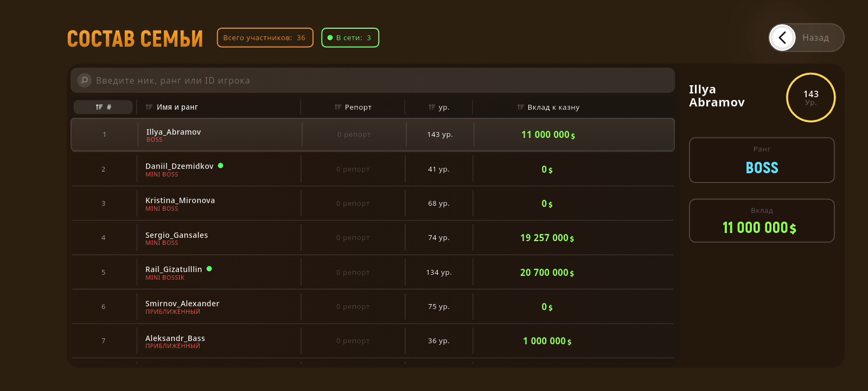Sort members by number column
Screen dimensions: 868x391
103,107
